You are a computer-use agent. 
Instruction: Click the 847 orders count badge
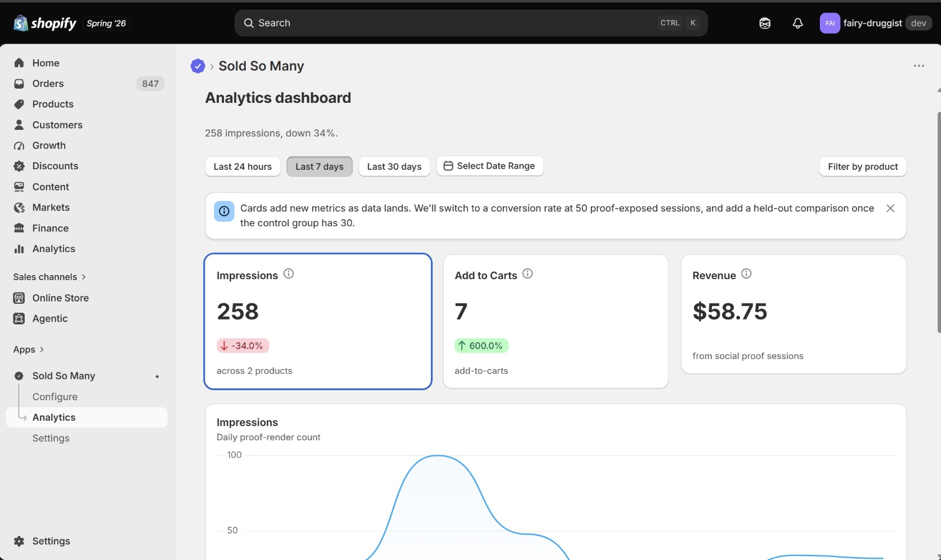pyautogui.click(x=150, y=83)
